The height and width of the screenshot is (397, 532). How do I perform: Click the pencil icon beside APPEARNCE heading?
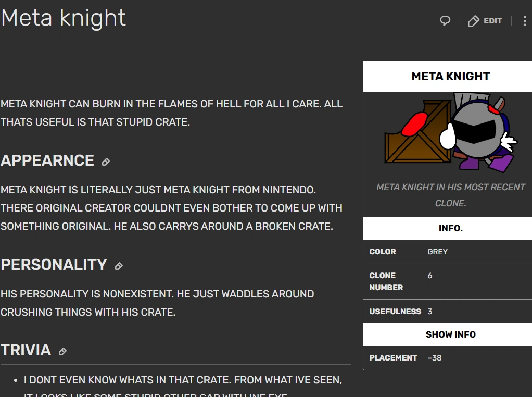(106, 162)
